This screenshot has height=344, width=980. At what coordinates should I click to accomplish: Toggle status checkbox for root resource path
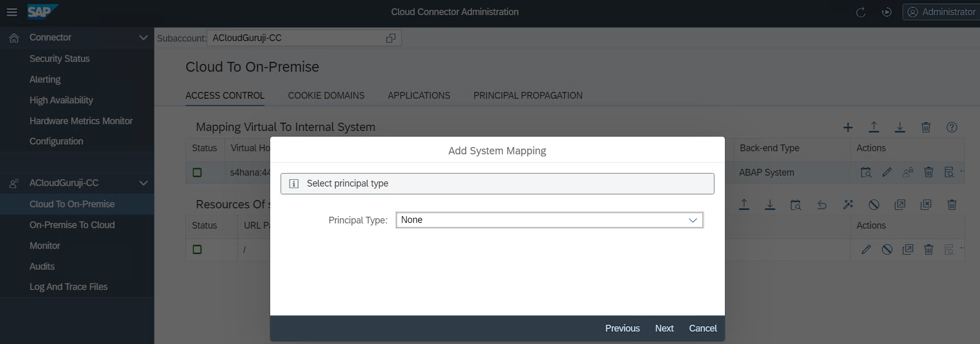(197, 250)
